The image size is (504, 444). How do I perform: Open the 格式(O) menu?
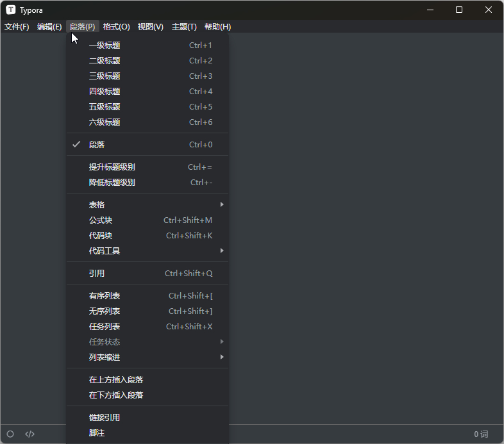point(116,27)
